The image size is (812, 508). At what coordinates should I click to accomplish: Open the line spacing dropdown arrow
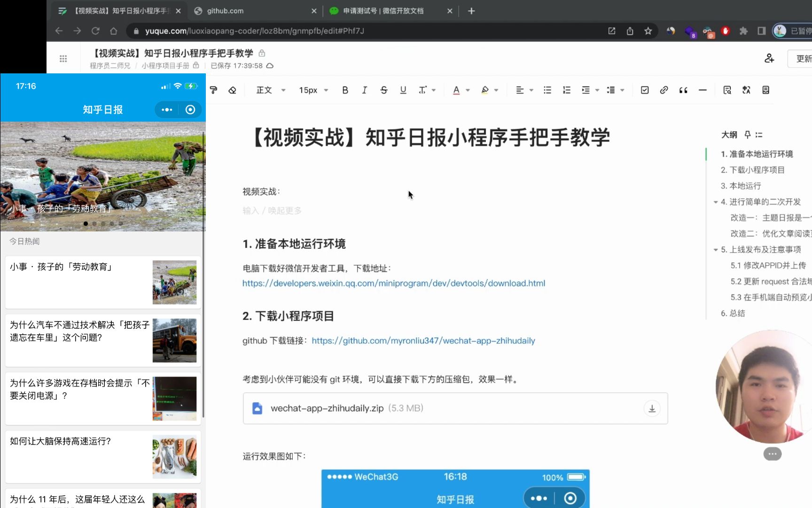tap(623, 90)
